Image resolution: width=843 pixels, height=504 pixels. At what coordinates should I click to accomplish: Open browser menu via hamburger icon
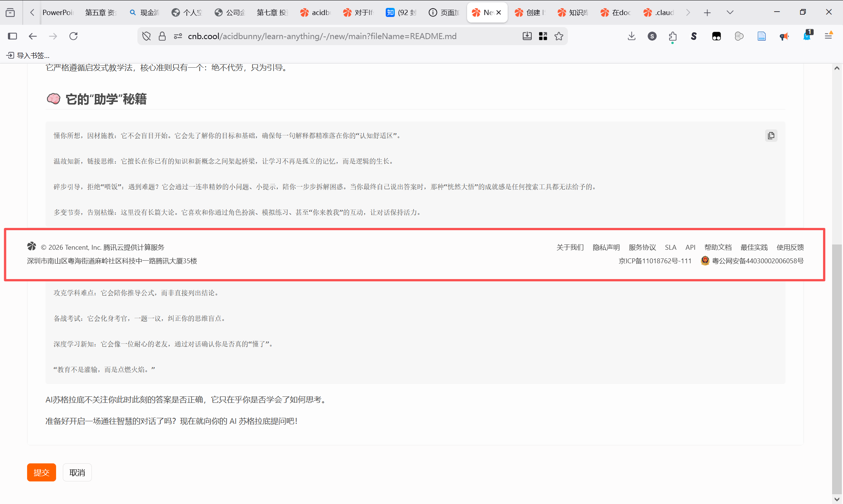pos(828,36)
